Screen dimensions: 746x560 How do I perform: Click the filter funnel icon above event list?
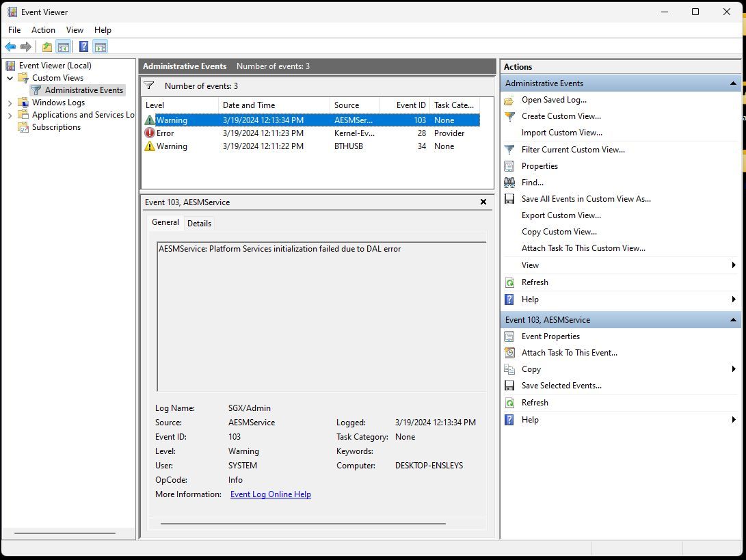(x=149, y=85)
